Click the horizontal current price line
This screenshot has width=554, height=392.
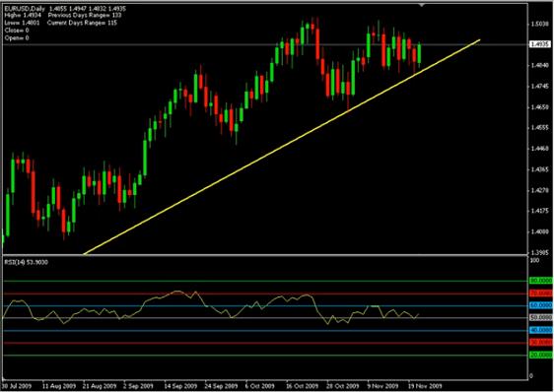(265, 44)
